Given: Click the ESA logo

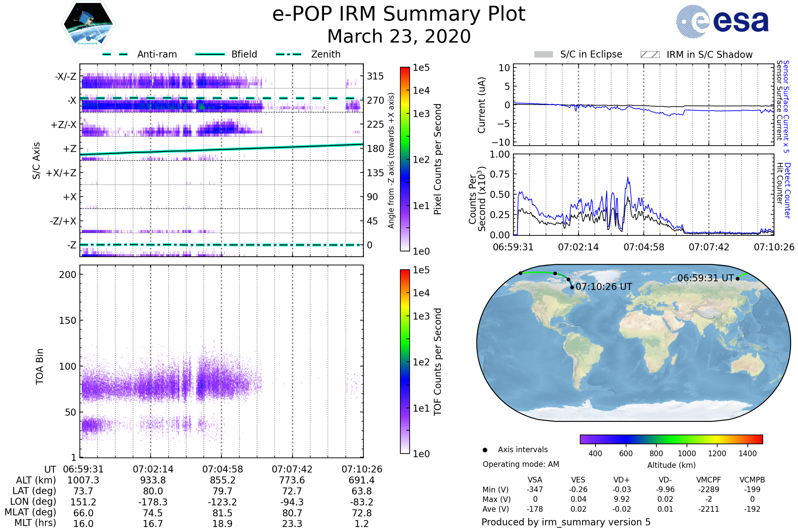Looking at the screenshot, I should pyautogui.click(x=722, y=22).
